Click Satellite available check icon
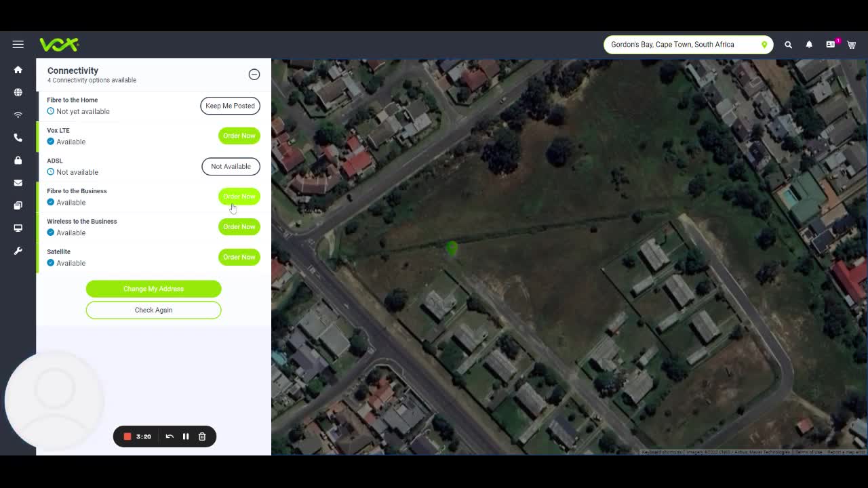The height and width of the screenshot is (488, 868). tap(51, 263)
